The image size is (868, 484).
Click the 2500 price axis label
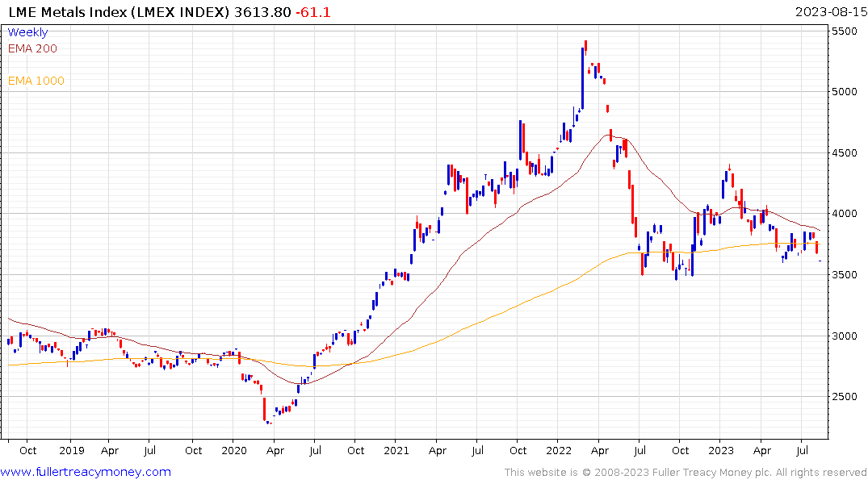[845, 397]
